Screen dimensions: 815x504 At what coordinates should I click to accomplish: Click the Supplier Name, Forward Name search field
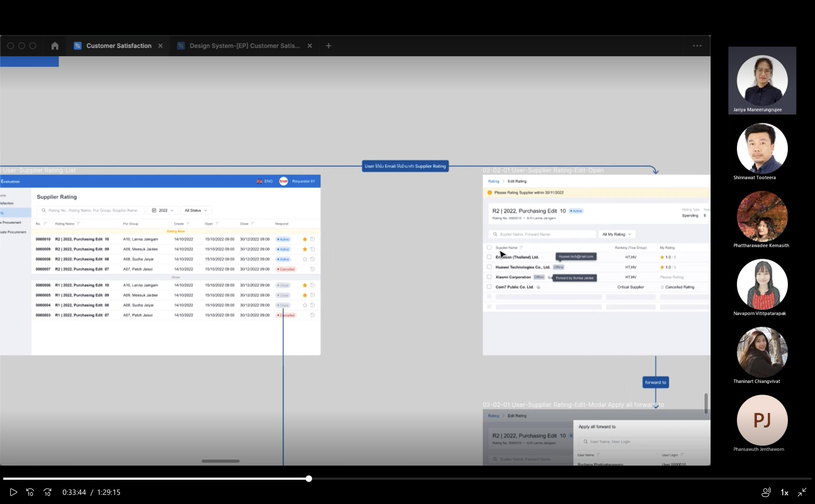542,234
